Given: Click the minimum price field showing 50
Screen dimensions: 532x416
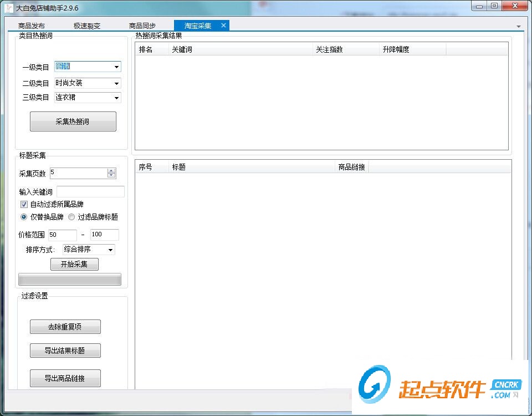Looking at the screenshot, I should 63,235.
